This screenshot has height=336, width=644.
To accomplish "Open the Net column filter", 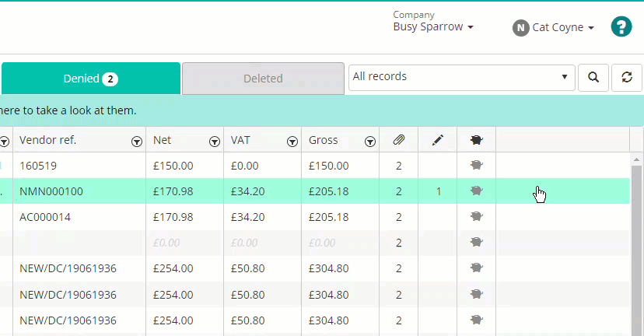I will point(215,142).
